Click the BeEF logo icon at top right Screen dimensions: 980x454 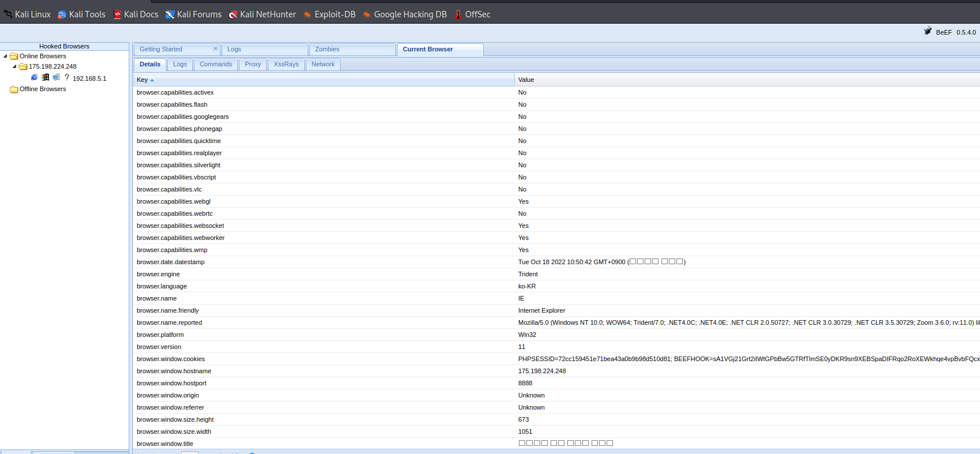pyautogui.click(x=927, y=31)
